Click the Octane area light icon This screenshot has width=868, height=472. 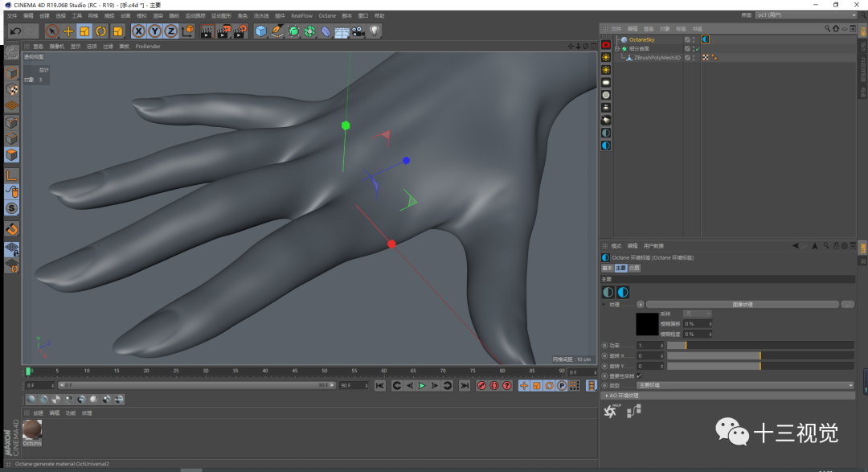[x=606, y=83]
